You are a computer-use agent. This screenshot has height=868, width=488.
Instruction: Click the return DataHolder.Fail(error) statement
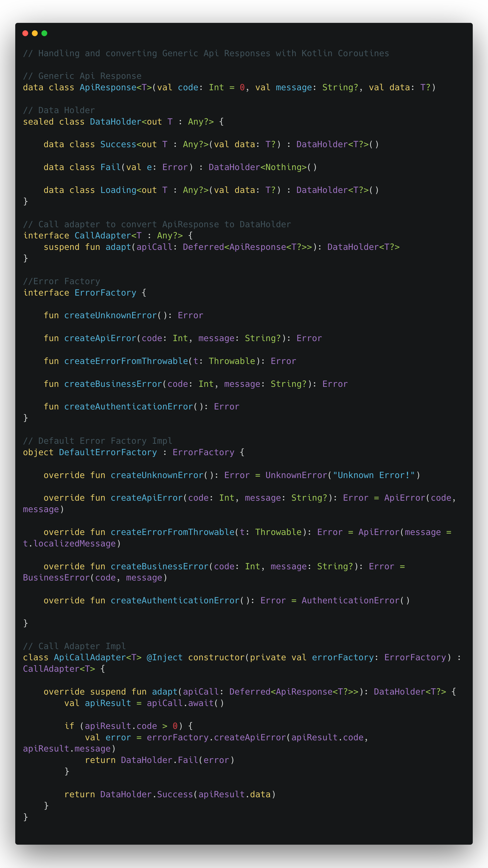159,760
